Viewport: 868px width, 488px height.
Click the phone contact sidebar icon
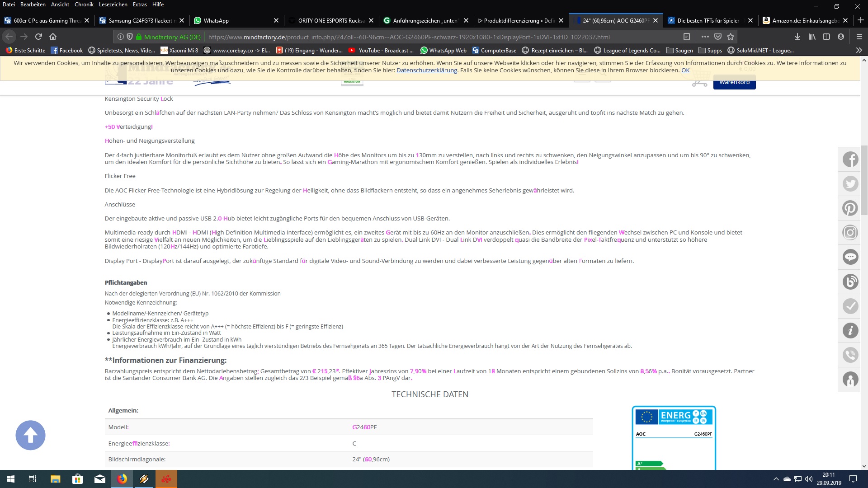tap(850, 355)
